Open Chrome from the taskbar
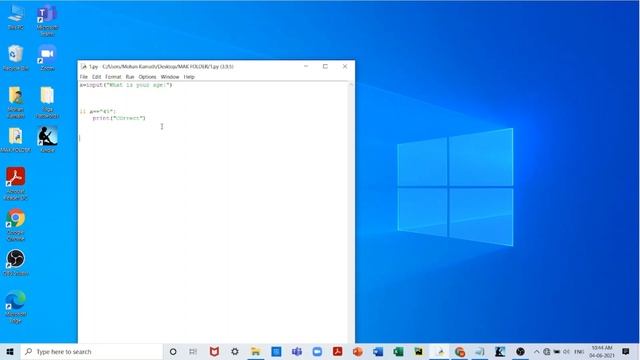Viewport: 640px width, 360px height. point(460,351)
